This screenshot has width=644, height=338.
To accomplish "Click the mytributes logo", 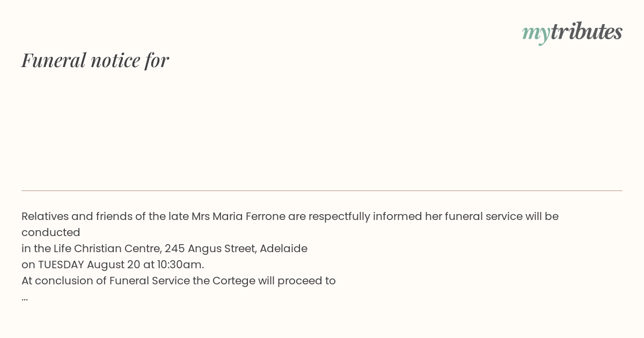I will click(x=572, y=32).
